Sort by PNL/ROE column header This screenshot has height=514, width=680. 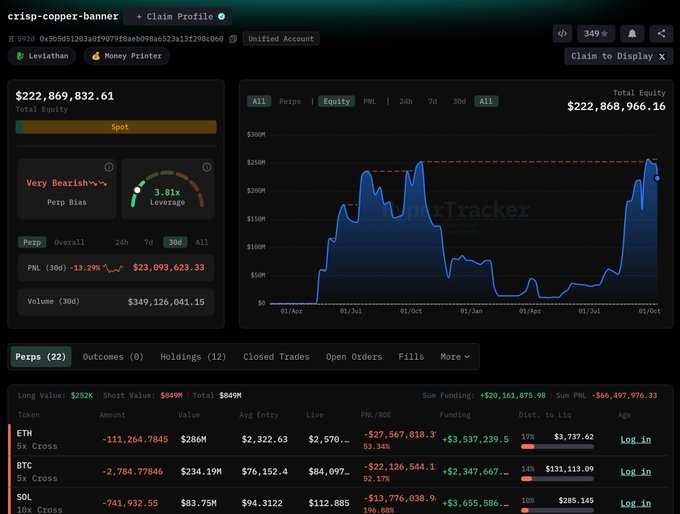[376, 415]
